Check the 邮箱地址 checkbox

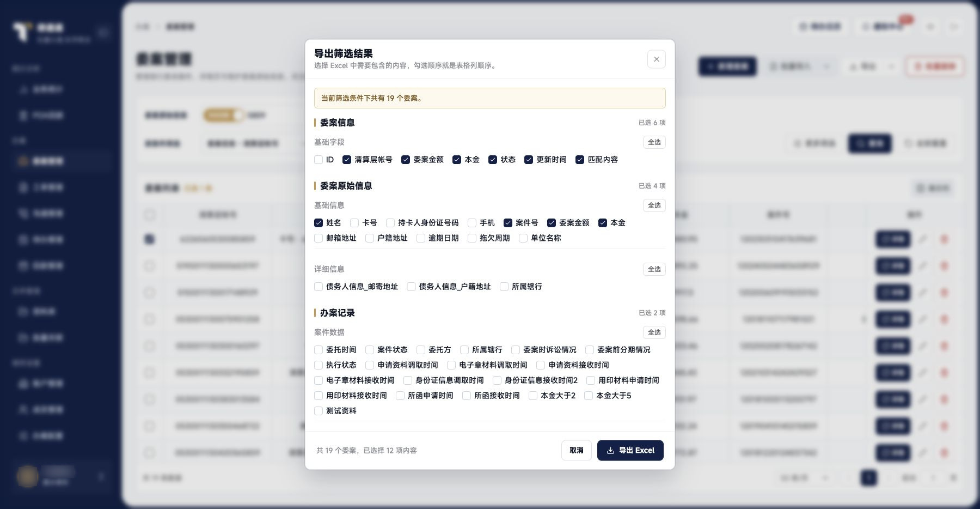tap(318, 238)
